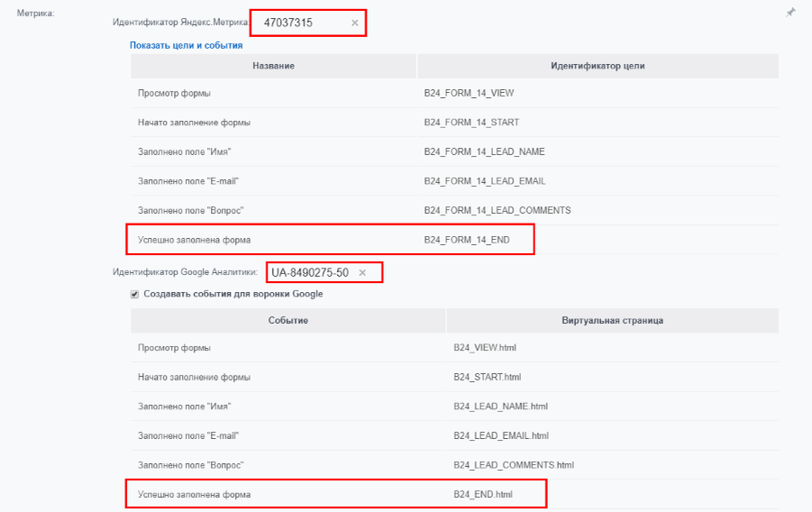Click the pin icon in the top-right corner
Image resolution: width=812 pixels, height=512 pixels.
[790, 13]
